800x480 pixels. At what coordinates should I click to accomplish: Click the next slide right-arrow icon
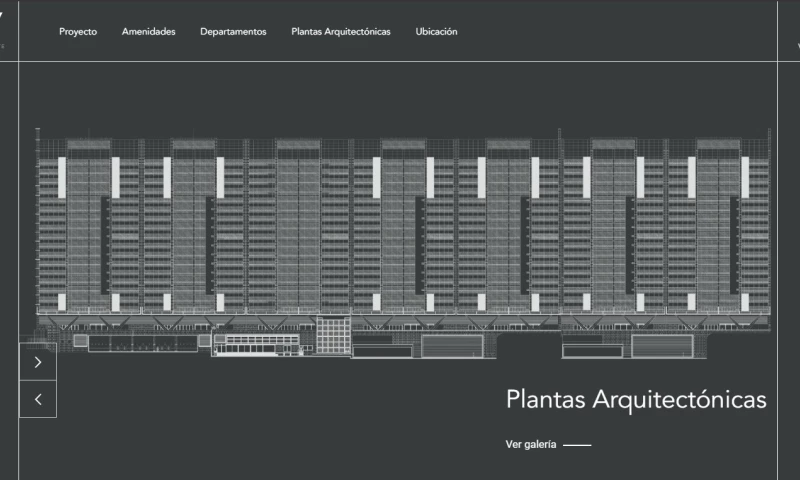coord(38,362)
